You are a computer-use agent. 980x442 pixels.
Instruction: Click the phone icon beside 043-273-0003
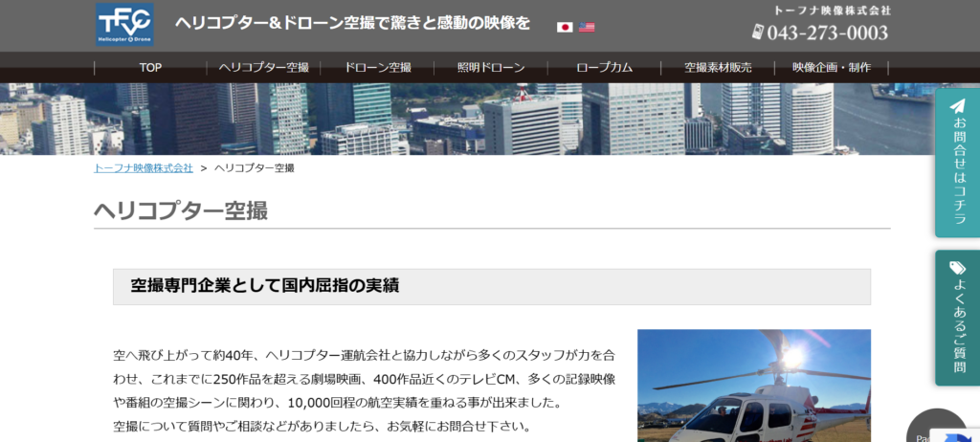click(x=758, y=33)
